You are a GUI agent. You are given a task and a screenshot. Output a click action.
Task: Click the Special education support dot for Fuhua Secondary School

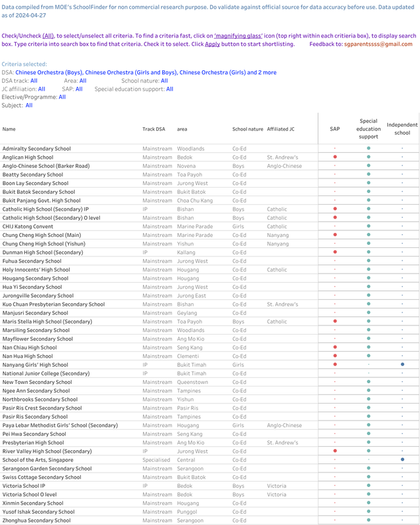pyautogui.click(x=368, y=261)
